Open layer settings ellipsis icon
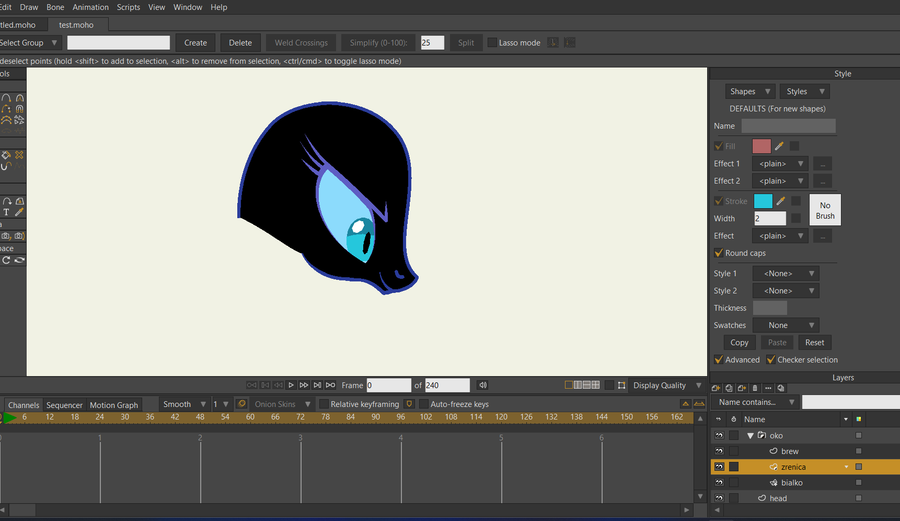This screenshot has width=900, height=521. (x=768, y=388)
